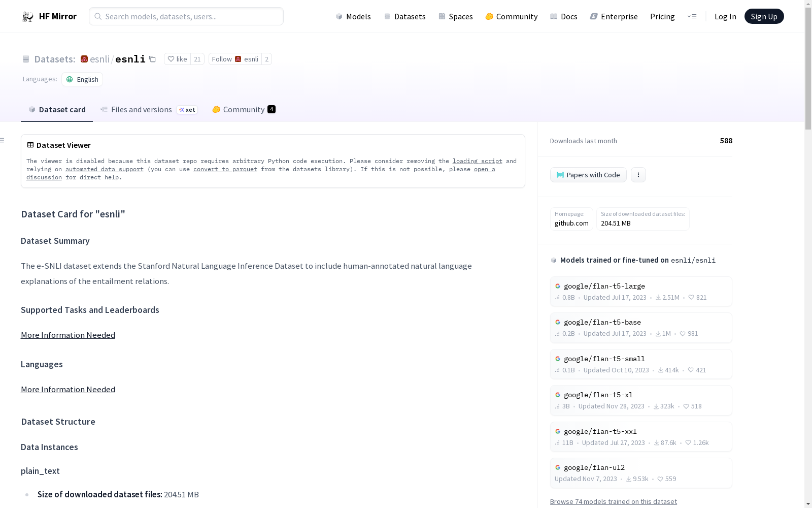Screen dimensions: 812x508
Task: Click More Information Needed under Supported Tasks
Action: (68, 335)
